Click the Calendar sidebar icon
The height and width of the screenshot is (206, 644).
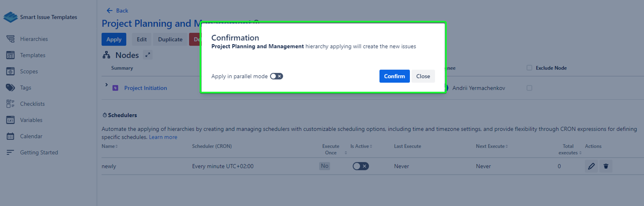tap(10, 136)
